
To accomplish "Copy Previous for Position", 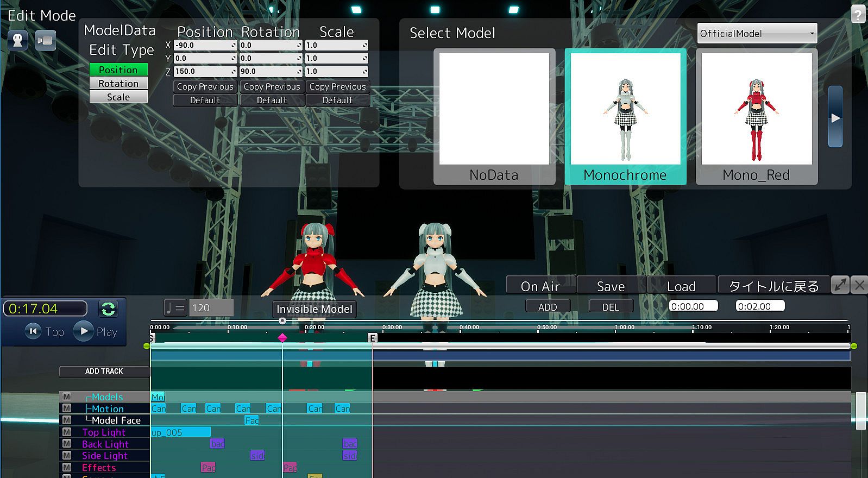I will tap(205, 86).
